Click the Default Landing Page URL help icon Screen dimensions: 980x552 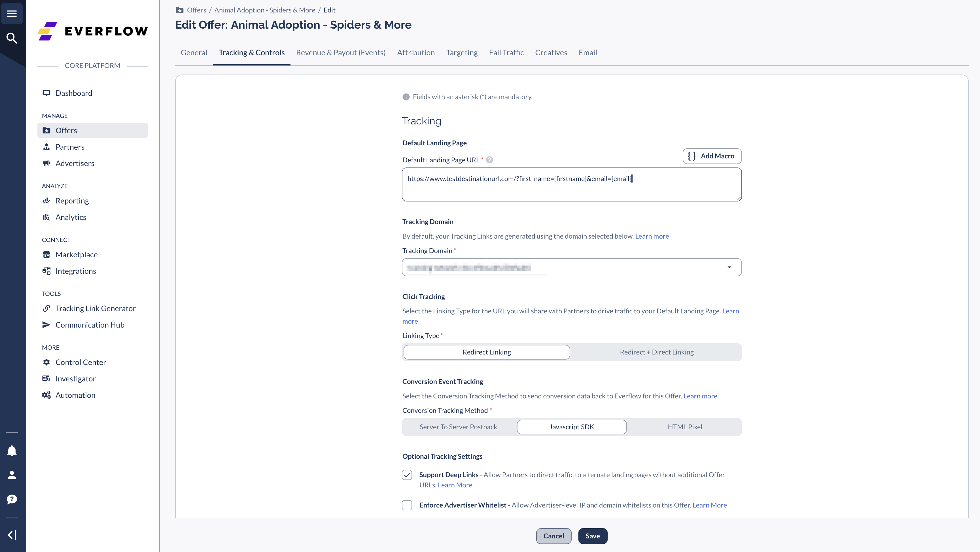pos(490,160)
